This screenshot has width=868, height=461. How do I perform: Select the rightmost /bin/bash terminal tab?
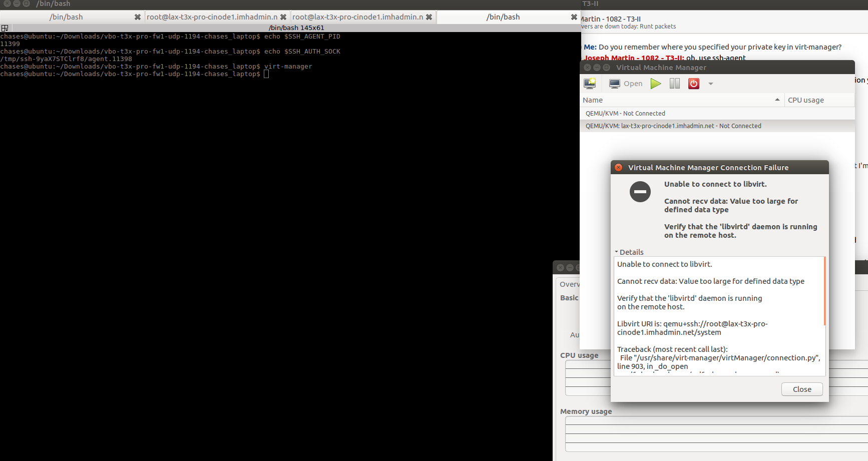point(503,17)
